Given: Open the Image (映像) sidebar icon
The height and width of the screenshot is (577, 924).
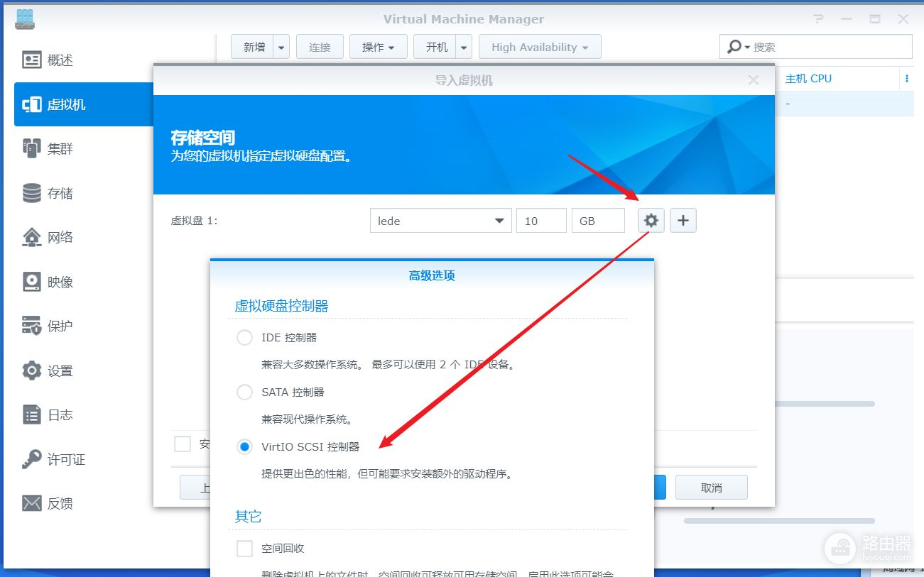Looking at the screenshot, I should tap(32, 282).
